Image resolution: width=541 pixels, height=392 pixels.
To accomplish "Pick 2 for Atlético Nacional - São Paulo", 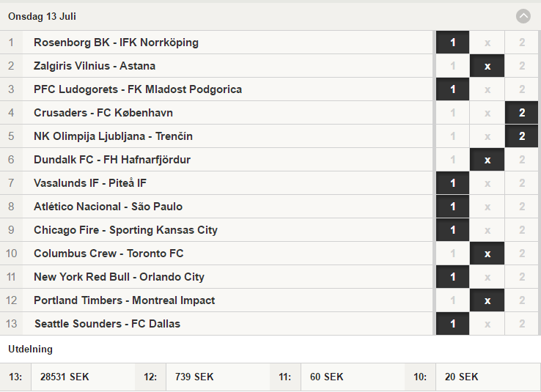I will coord(521,207).
